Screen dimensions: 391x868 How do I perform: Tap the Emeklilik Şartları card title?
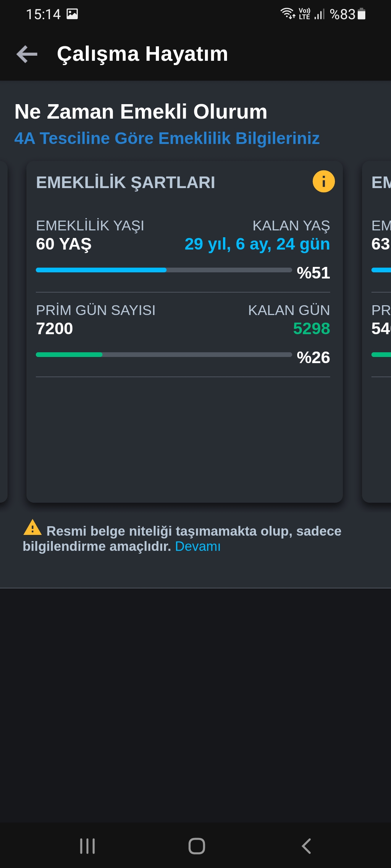click(x=125, y=182)
